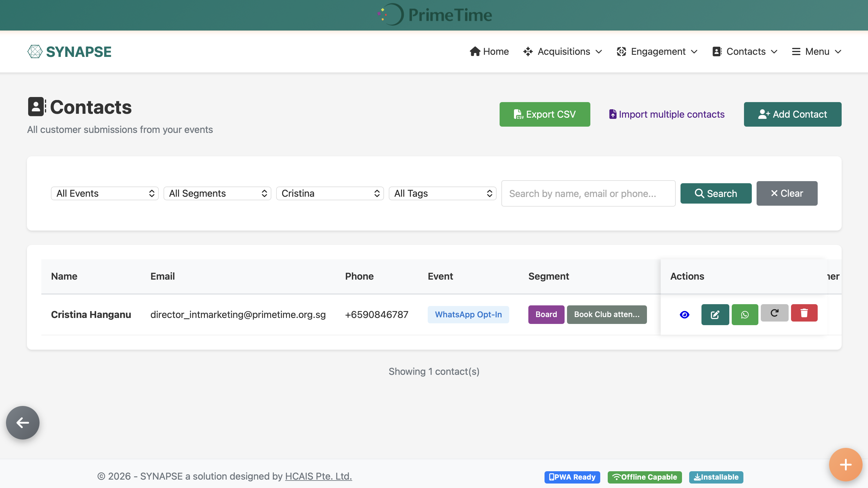Image resolution: width=868 pixels, height=488 pixels.
Task: Click the eye view icon for Cristina Hanganu
Action: (684, 314)
